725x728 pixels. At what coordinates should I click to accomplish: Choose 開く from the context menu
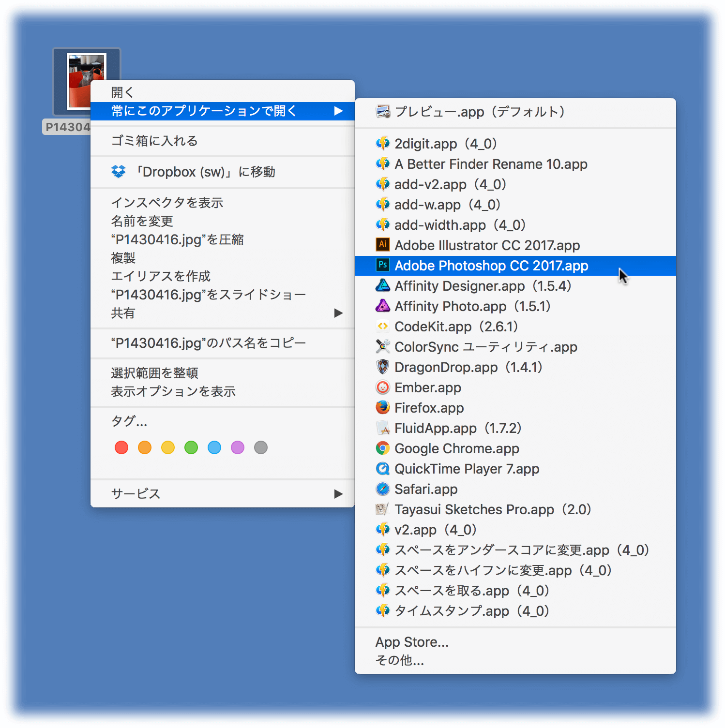coord(223,92)
